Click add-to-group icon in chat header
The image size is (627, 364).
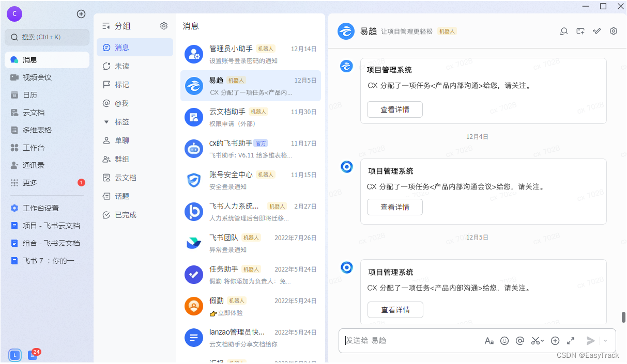click(x=580, y=31)
